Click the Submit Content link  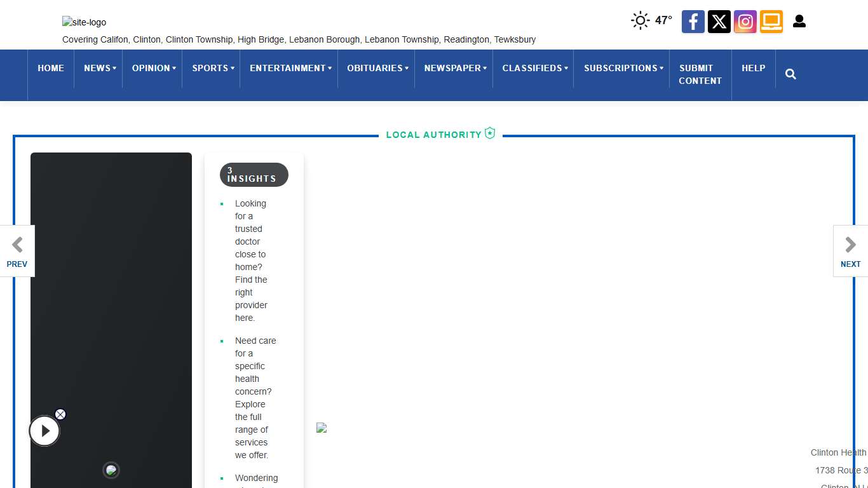pyautogui.click(x=700, y=74)
